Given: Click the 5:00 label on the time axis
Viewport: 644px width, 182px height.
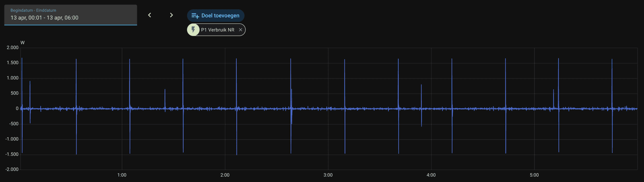Looking at the screenshot, I should pos(534,175).
